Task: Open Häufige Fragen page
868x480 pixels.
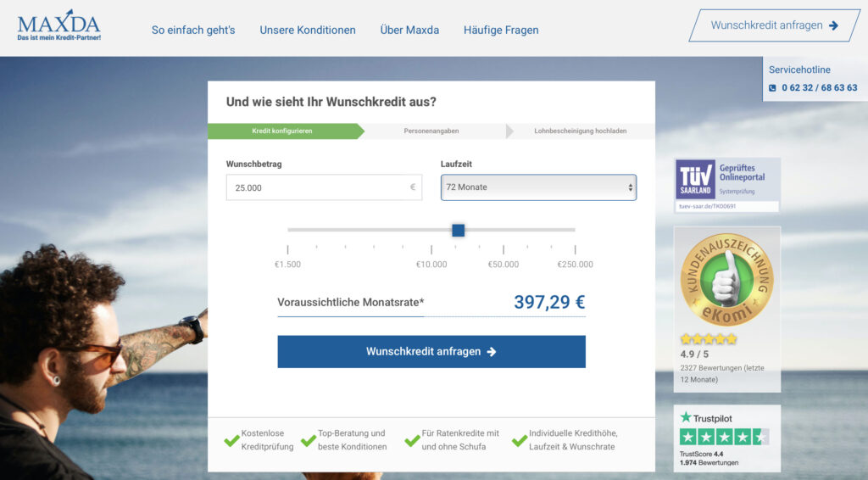Action: (x=501, y=30)
